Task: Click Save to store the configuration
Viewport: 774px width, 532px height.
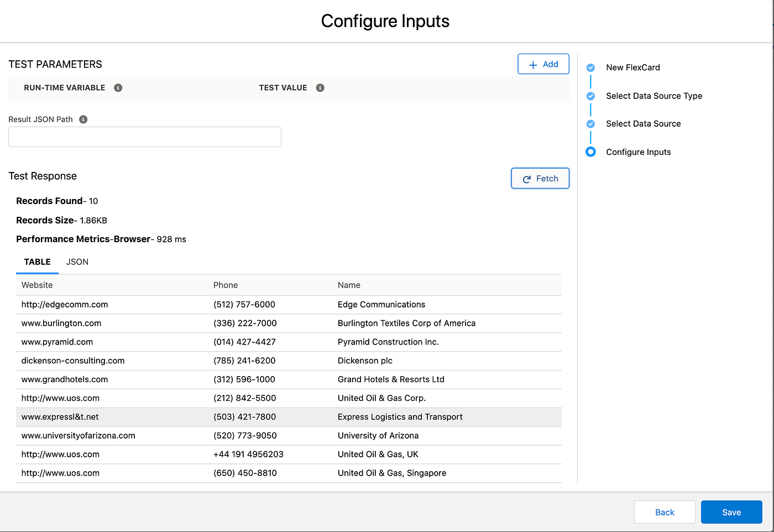Action: pos(731,512)
